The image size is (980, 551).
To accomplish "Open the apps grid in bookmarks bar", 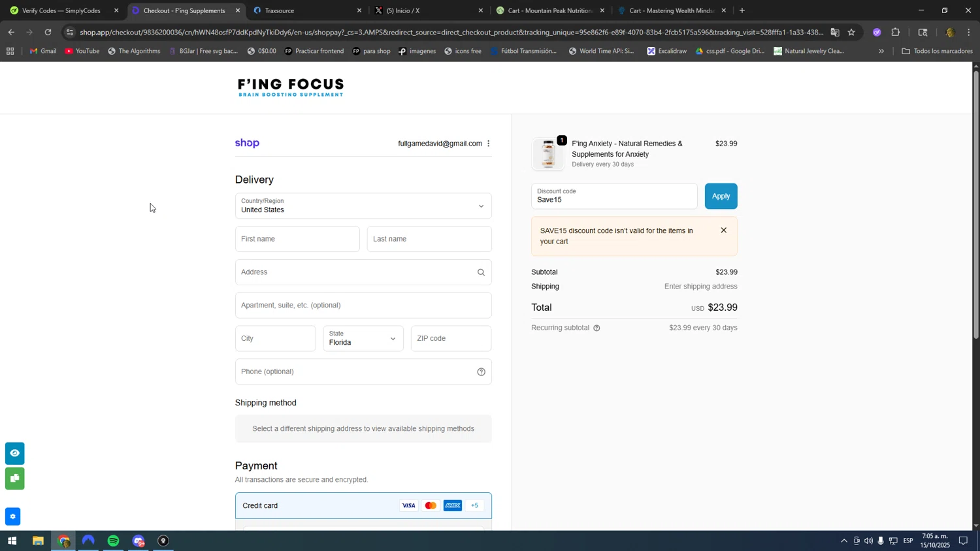I will click(10, 51).
